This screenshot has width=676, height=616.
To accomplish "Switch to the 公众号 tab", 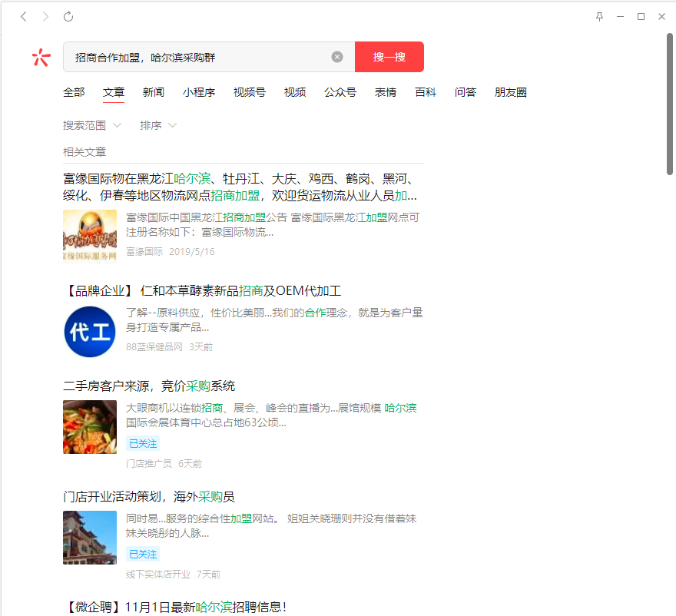I will 340,92.
